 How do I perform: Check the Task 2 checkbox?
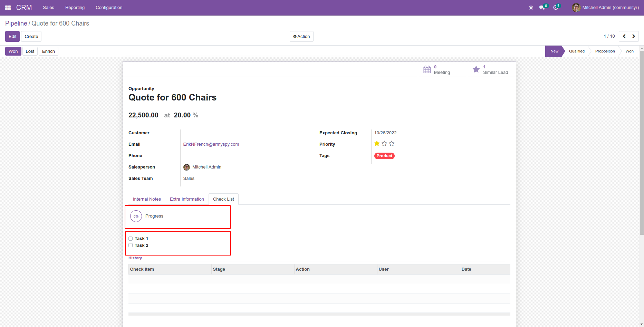coord(131,246)
